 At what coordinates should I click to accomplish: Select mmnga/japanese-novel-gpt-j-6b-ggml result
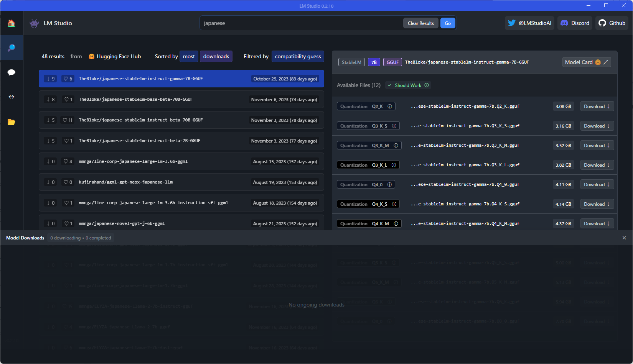tap(181, 223)
